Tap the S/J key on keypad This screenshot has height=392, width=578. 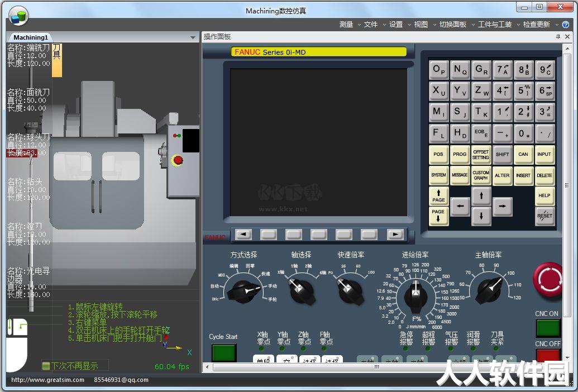pyautogui.click(x=460, y=112)
